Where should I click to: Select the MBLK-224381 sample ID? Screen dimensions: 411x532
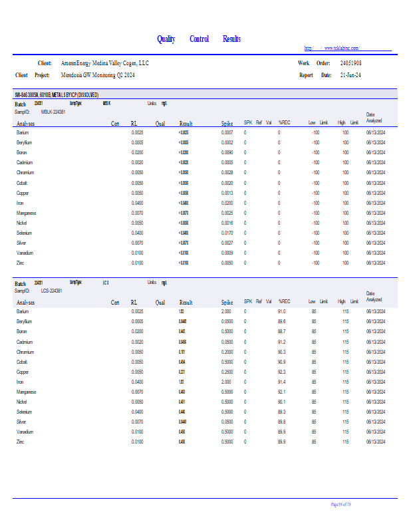click(x=53, y=112)
